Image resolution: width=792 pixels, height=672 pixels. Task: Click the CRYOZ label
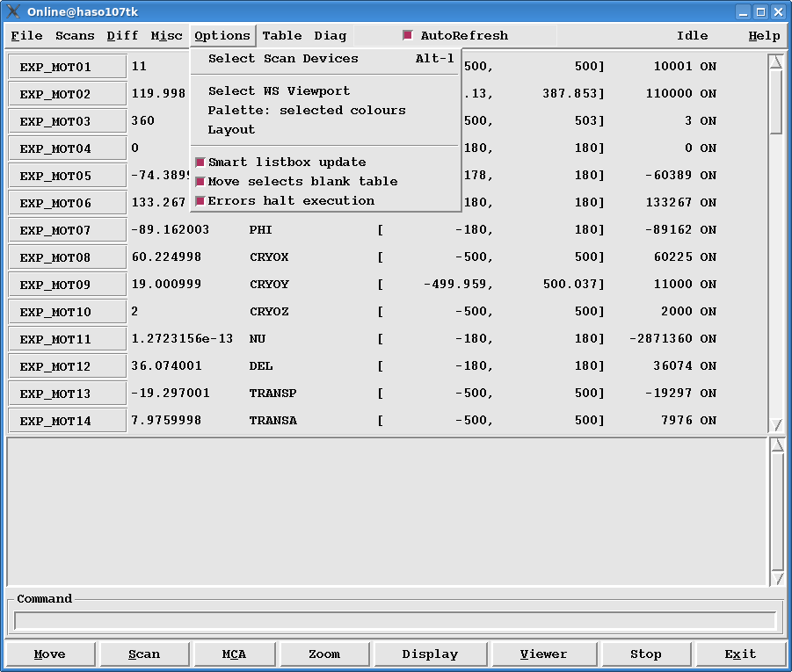point(269,312)
